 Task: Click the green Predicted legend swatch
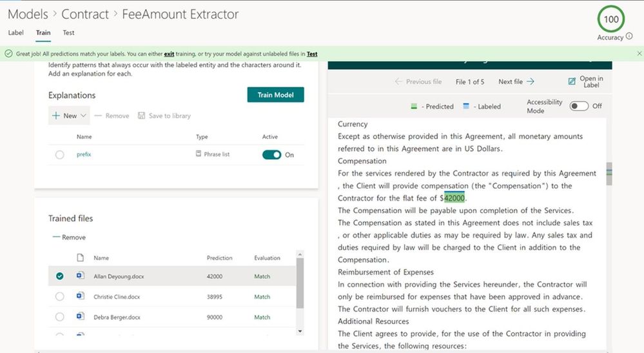click(x=414, y=106)
